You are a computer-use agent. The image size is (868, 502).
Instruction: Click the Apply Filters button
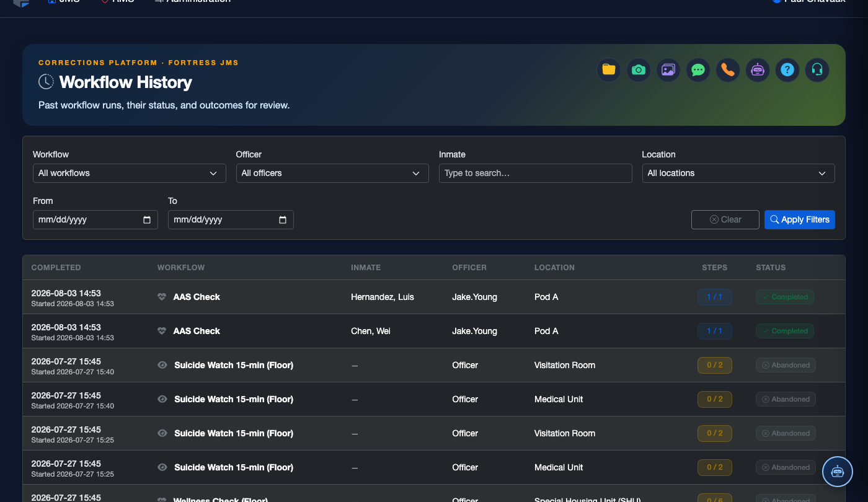point(800,219)
